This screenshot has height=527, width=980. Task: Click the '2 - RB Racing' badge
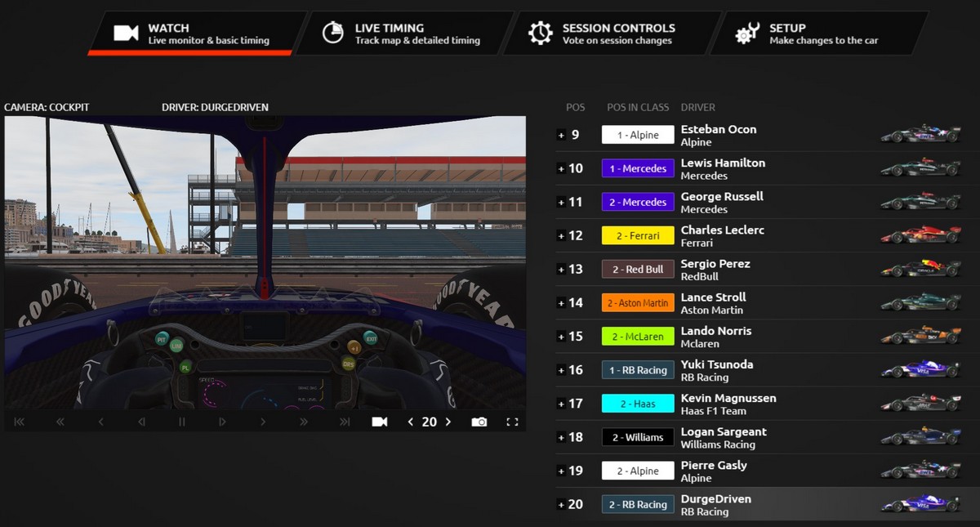(x=638, y=504)
